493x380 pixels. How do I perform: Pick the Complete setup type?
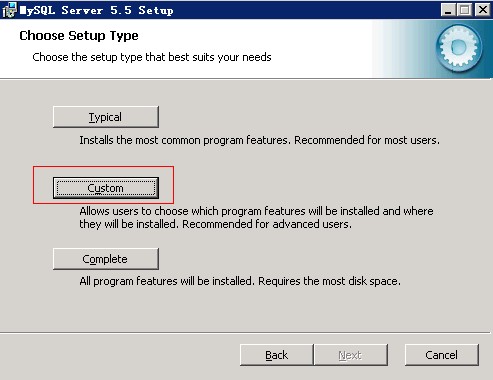(x=106, y=259)
